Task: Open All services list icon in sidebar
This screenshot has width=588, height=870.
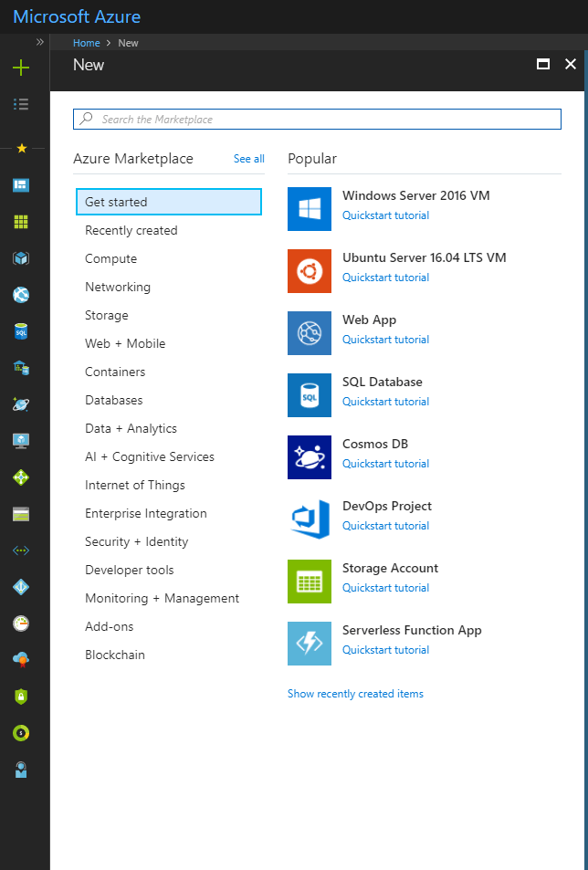Action: pos(21,104)
